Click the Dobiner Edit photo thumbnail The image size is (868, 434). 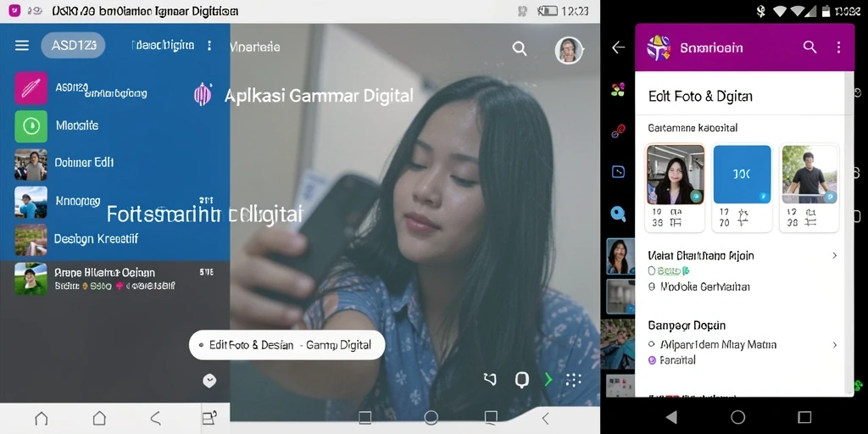point(31,164)
